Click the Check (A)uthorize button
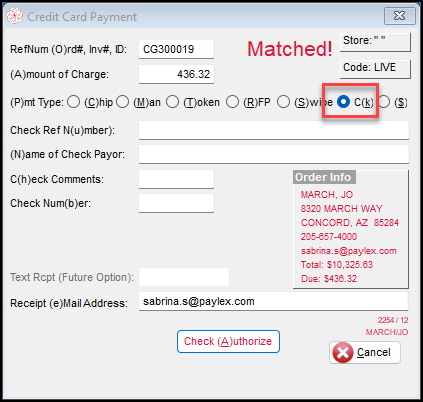Screen dimensions: 423x402 tap(228, 341)
